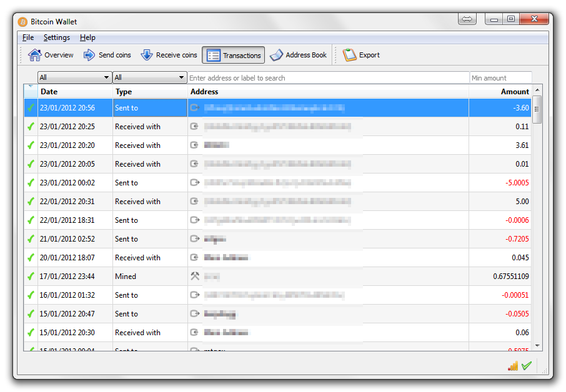566x392 pixels.
Task: Click the address or label search field
Action: tap(328, 78)
